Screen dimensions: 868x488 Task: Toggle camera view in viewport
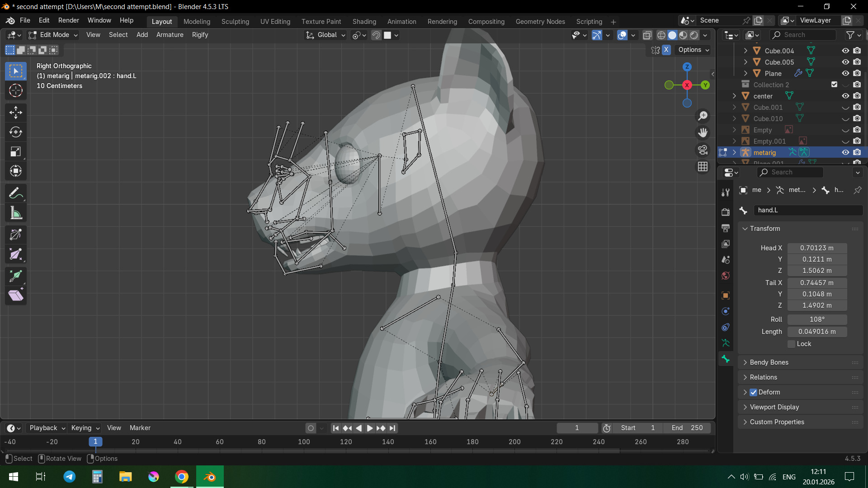703,150
